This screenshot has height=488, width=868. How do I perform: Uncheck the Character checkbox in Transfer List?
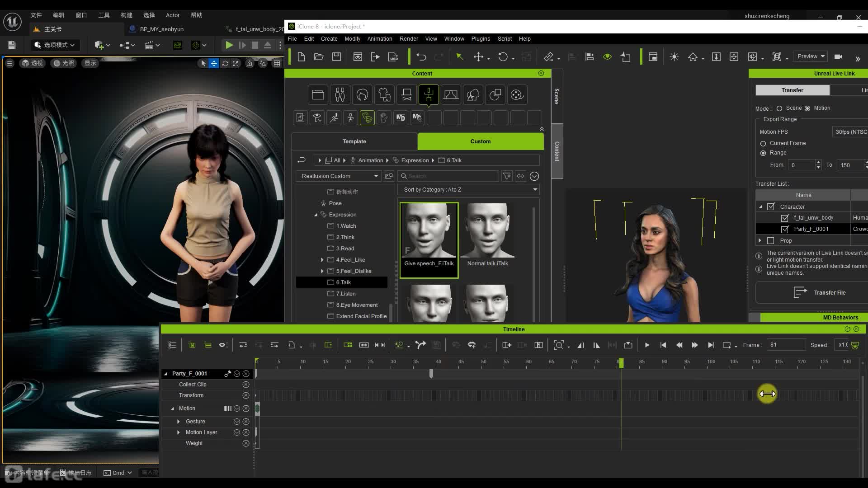point(771,206)
